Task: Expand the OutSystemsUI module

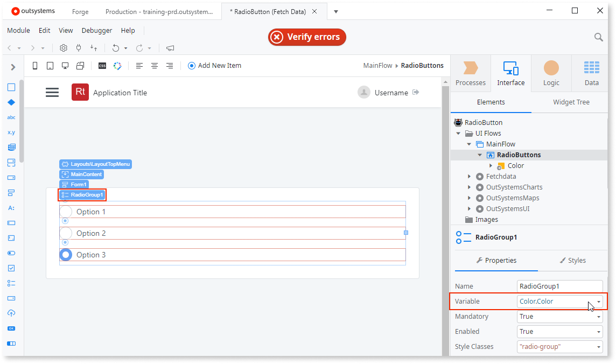Action: click(x=469, y=209)
